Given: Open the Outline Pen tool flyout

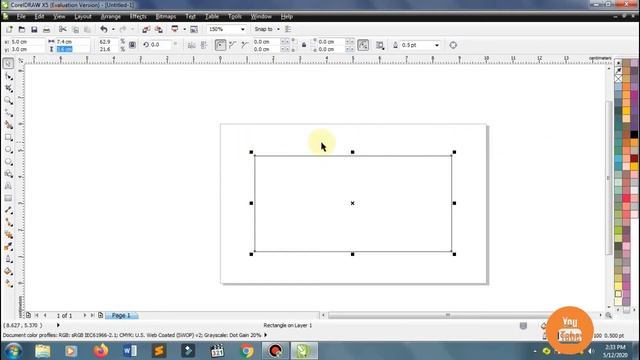Looking at the screenshot, I should [8, 259].
